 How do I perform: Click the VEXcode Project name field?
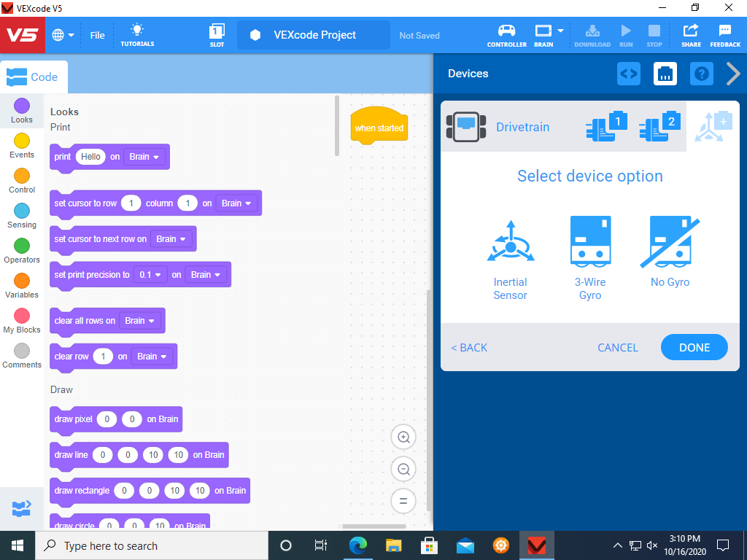tap(314, 35)
